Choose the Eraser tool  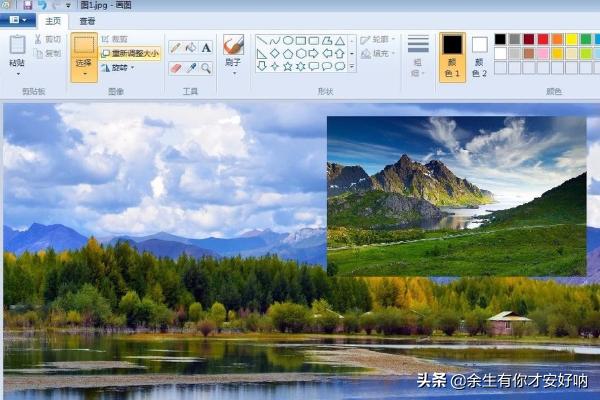coord(176,68)
